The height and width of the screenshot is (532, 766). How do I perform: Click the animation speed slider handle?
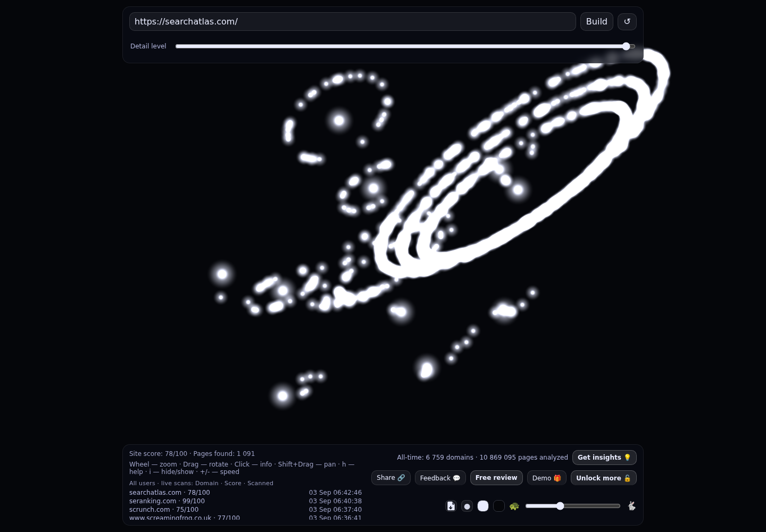click(560, 506)
